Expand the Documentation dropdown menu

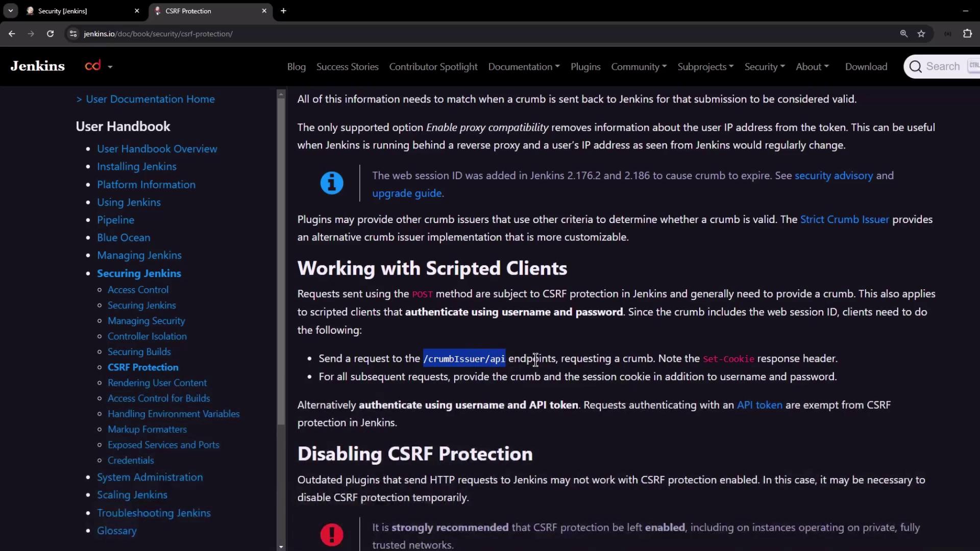[524, 67]
